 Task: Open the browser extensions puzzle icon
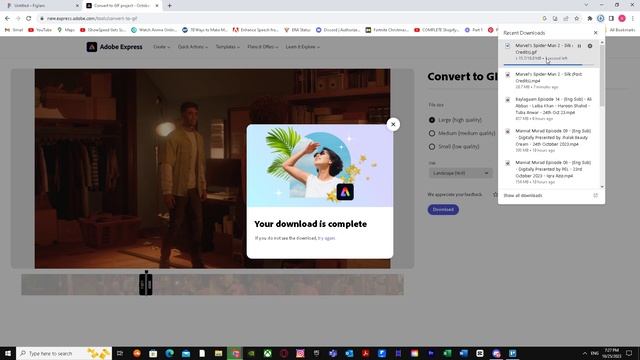pyautogui.click(x=590, y=18)
